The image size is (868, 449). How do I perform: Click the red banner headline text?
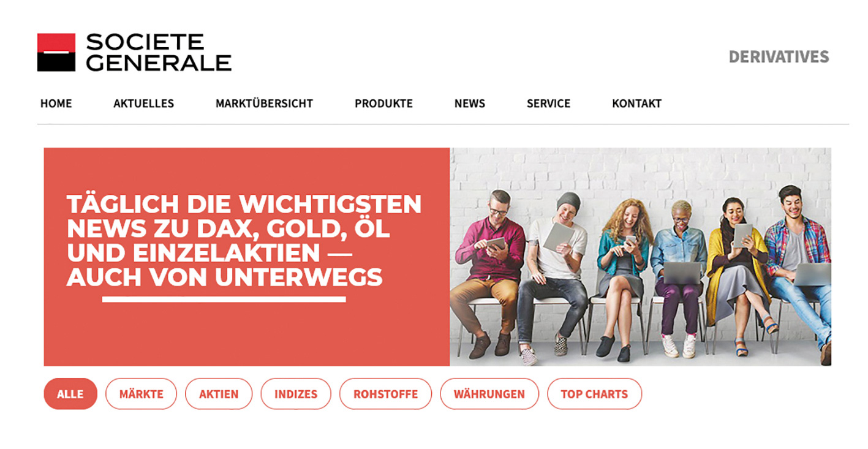coord(244,241)
